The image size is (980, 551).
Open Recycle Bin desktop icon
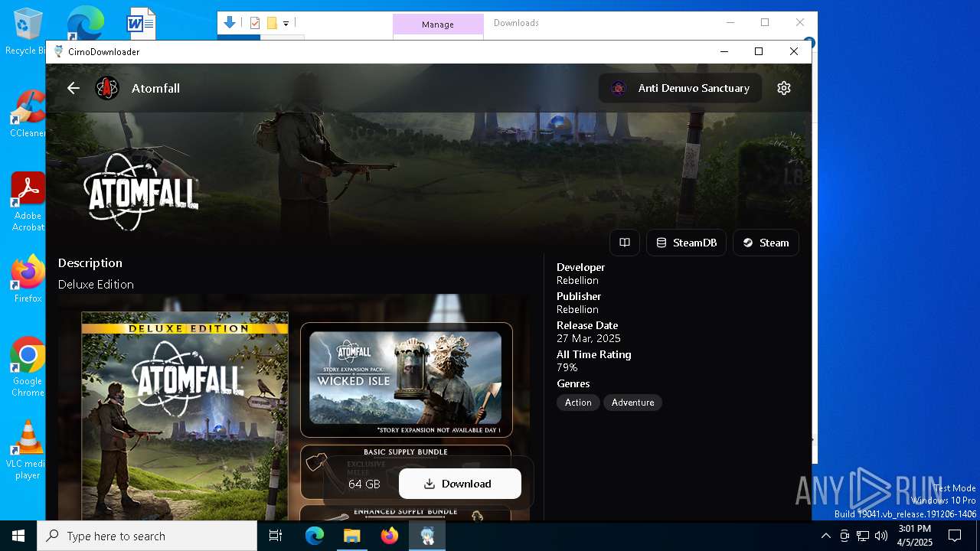click(x=28, y=31)
